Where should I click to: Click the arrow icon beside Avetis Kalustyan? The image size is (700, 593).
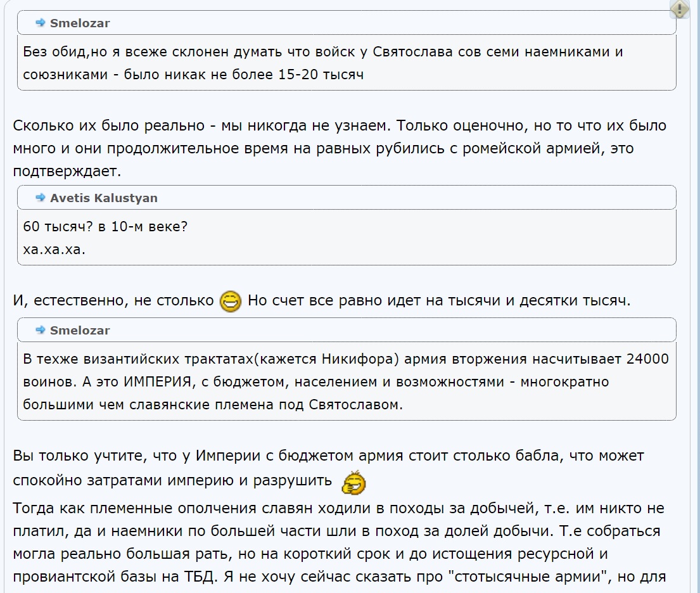(x=41, y=198)
